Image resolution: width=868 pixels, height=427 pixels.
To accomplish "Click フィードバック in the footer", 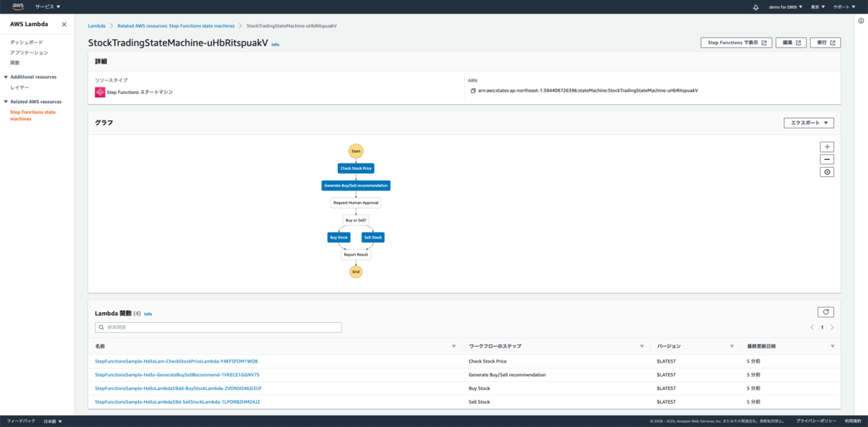I will tap(20, 420).
